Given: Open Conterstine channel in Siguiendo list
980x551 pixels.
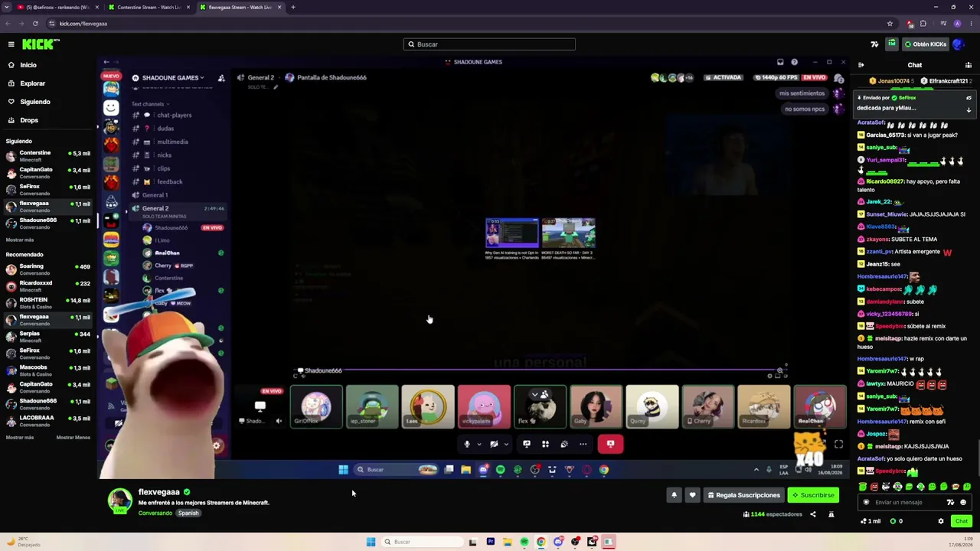Looking at the screenshot, I should tap(49, 155).
